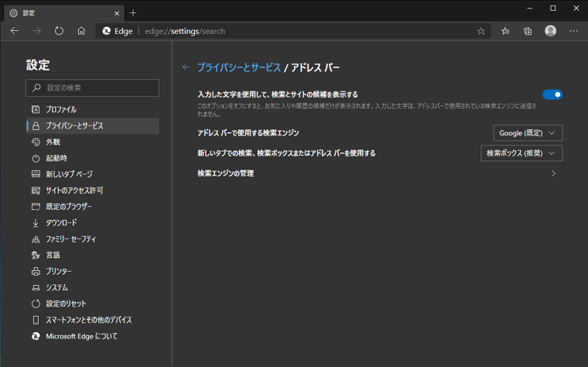The width and height of the screenshot is (588, 367).
Task: Click the address bar URL edge://settings/search
Action: [185, 31]
